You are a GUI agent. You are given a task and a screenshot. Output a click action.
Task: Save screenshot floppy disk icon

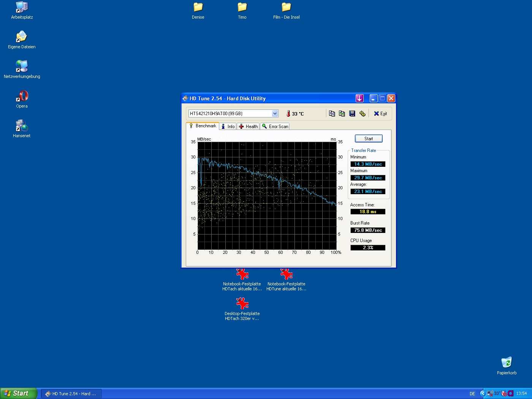tap(352, 114)
